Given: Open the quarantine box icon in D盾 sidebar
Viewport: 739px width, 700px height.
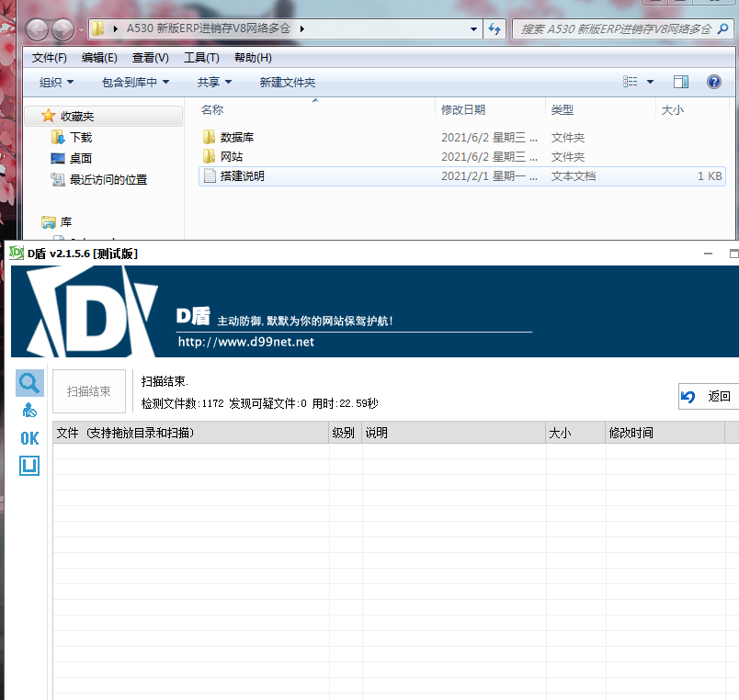Looking at the screenshot, I should [28, 466].
